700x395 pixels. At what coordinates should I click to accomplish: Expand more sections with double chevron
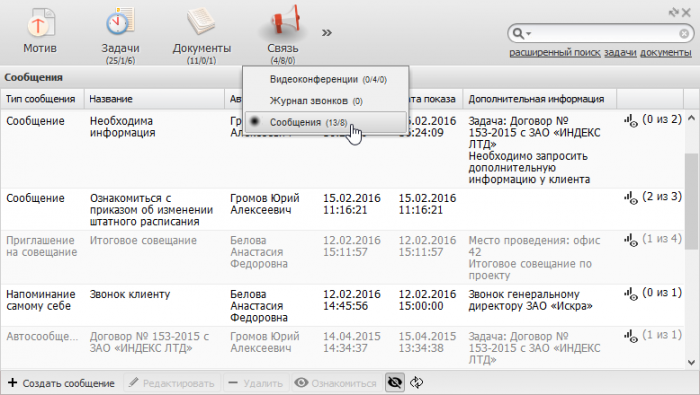coord(327,33)
